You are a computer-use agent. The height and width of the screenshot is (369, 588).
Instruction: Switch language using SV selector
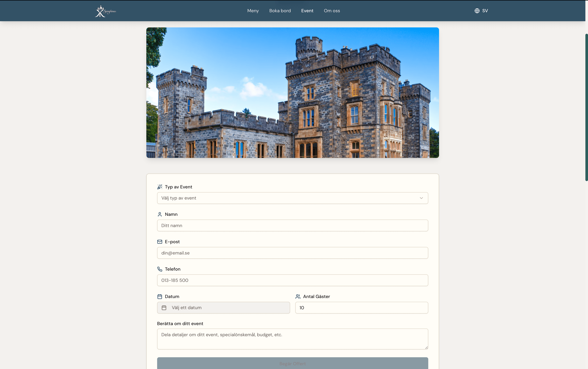pos(485,11)
